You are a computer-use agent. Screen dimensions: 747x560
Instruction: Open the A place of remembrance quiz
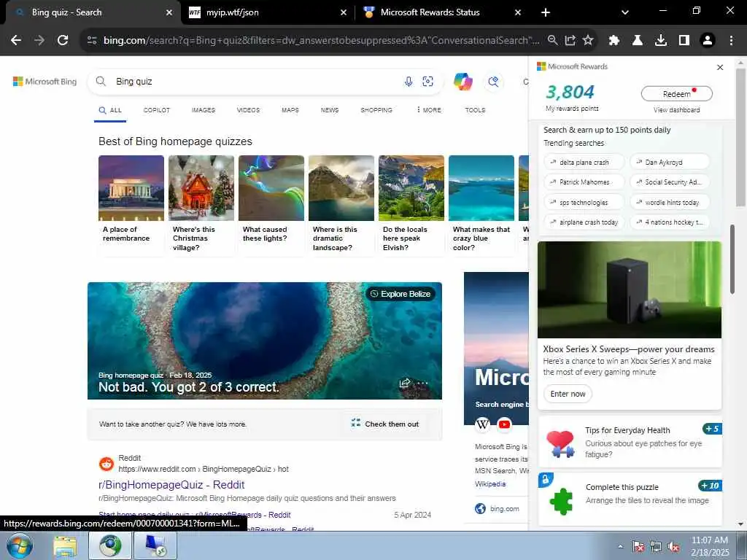[x=131, y=206]
